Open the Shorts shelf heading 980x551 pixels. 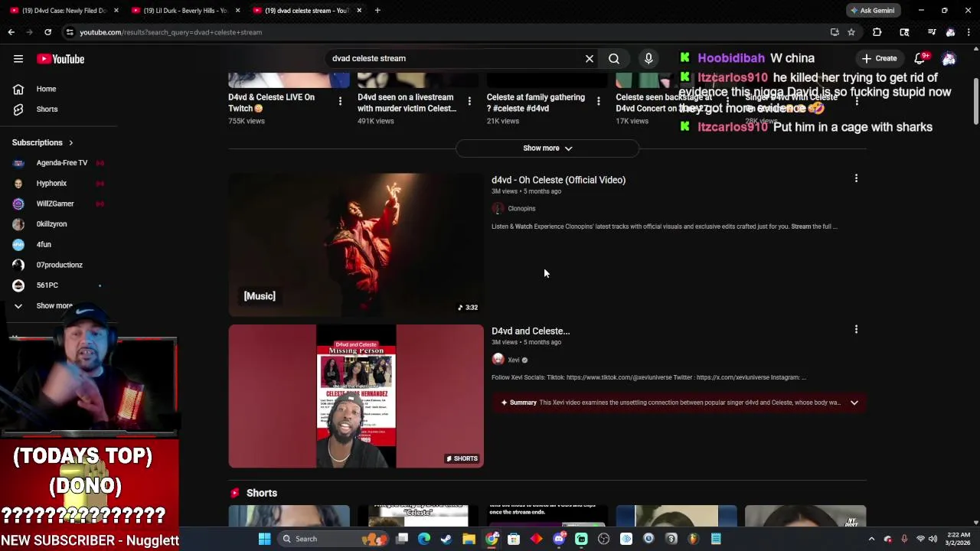(x=262, y=493)
